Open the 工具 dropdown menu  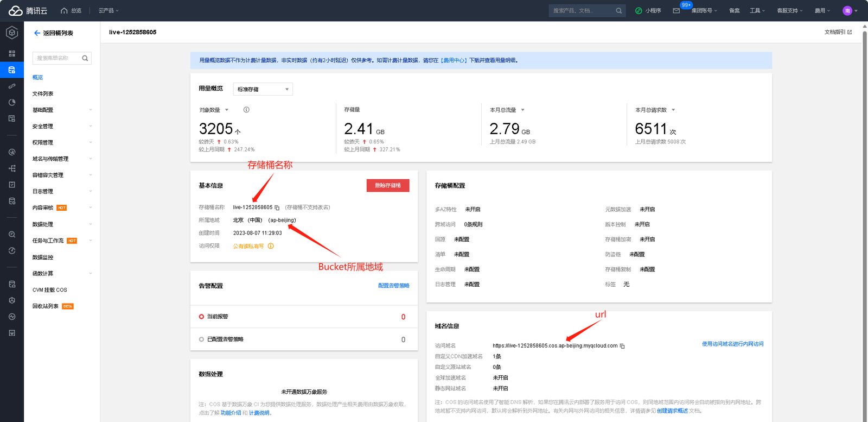(757, 10)
